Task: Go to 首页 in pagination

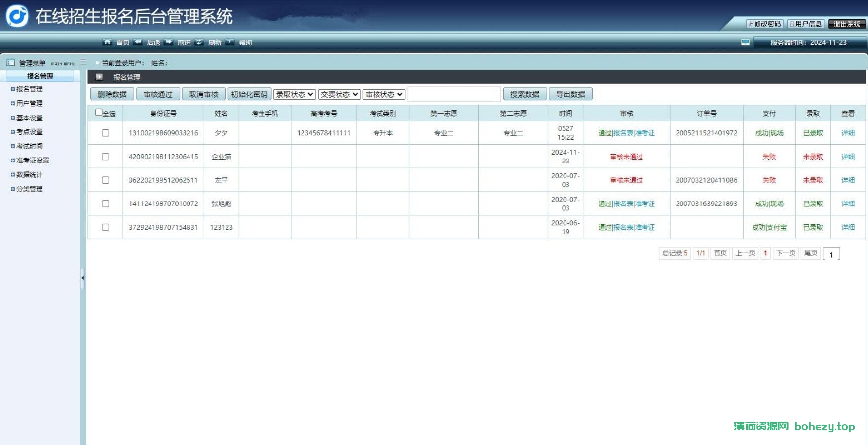Action: [720, 253]
